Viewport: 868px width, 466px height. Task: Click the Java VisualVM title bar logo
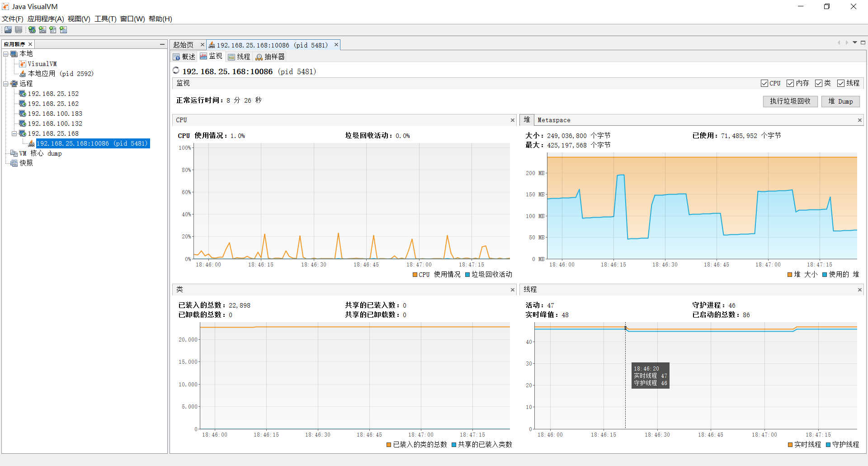point(6,6)
